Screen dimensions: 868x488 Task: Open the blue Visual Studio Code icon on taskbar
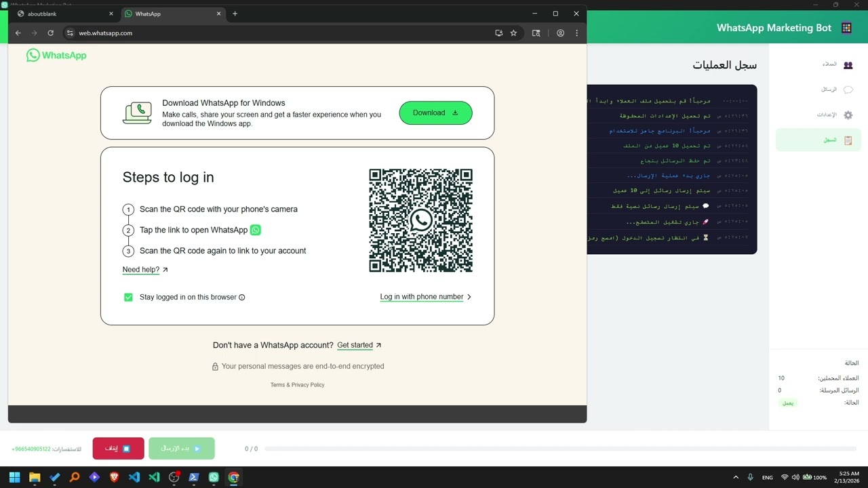pyautogui.click(x=134, y=477)
